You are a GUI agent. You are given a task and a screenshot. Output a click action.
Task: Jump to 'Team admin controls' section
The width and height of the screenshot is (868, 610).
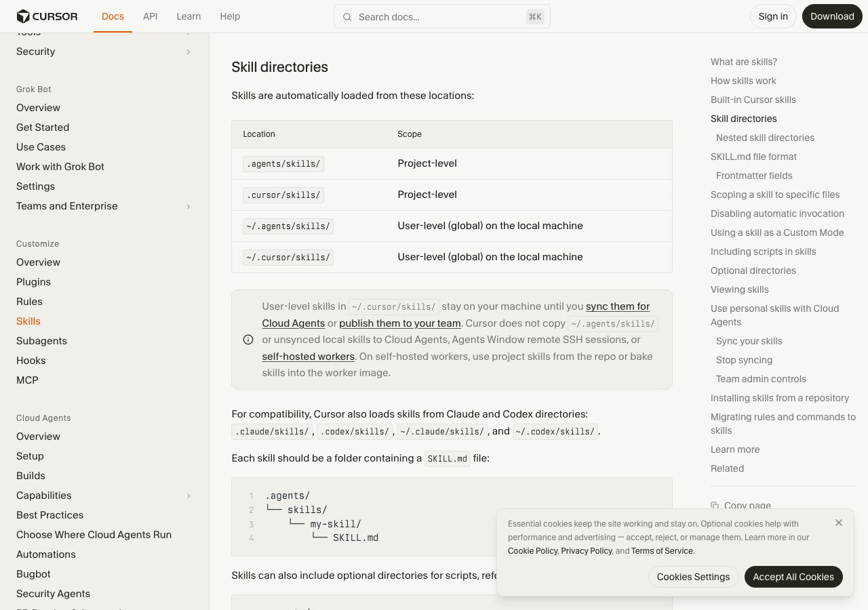pos(762,379)
